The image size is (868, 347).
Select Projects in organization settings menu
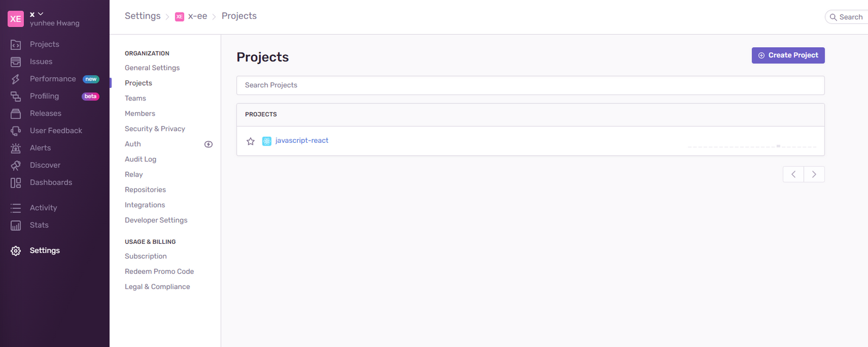[x=138, y=83]
